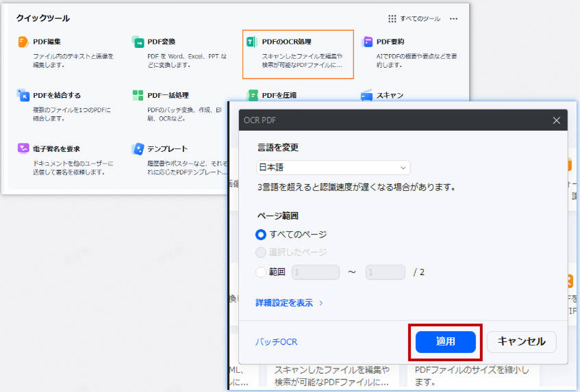The height and width of the screenshot is (392, 580).
Task: Click the クイックツール heading
Action: click(x=43, y=18)
